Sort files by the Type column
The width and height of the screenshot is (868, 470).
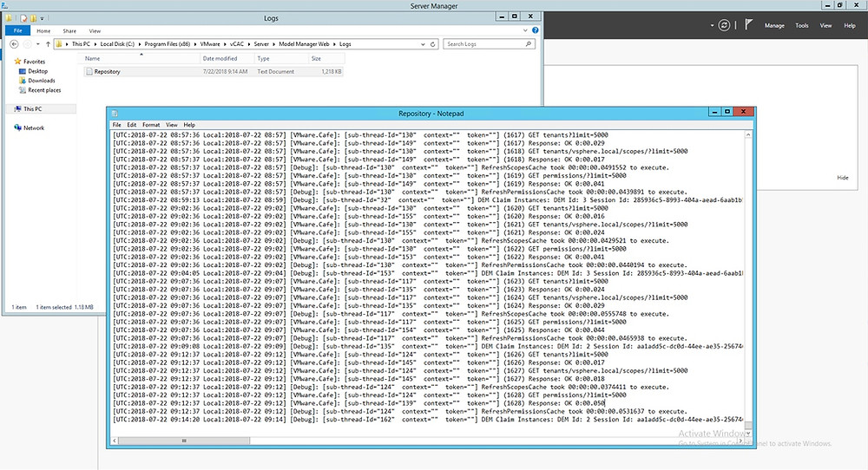tap(281, 59)
